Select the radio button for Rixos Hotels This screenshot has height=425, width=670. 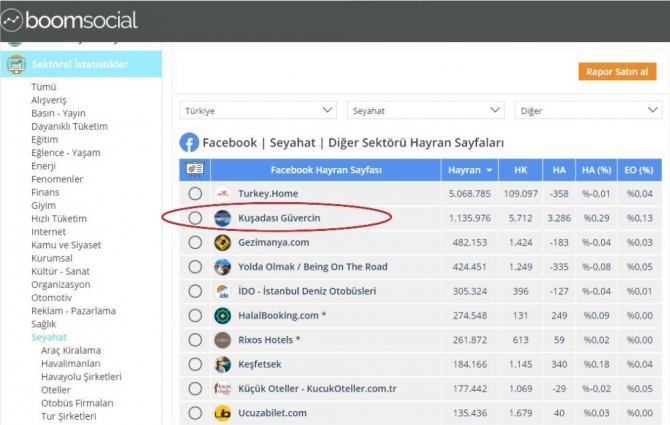pyautogui.click(x=195, y=340)
